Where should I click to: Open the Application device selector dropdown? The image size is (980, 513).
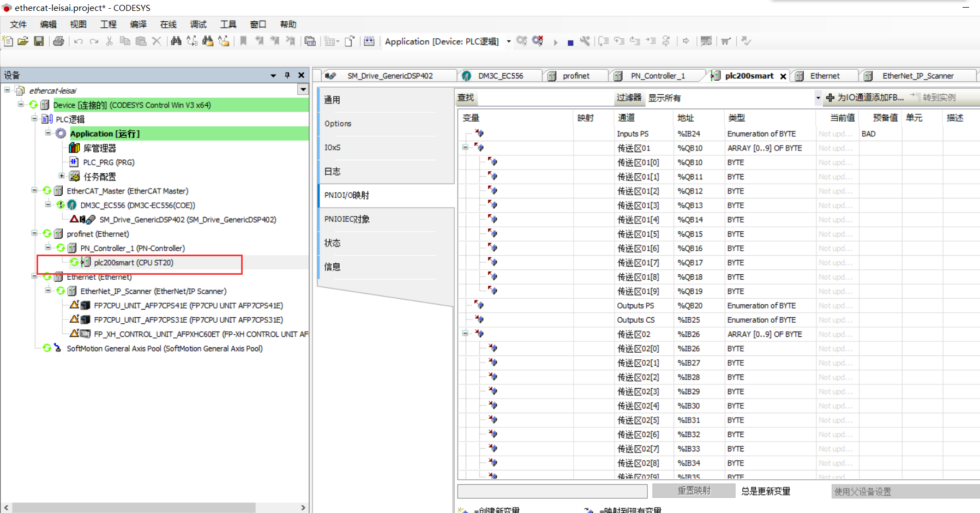508,41
